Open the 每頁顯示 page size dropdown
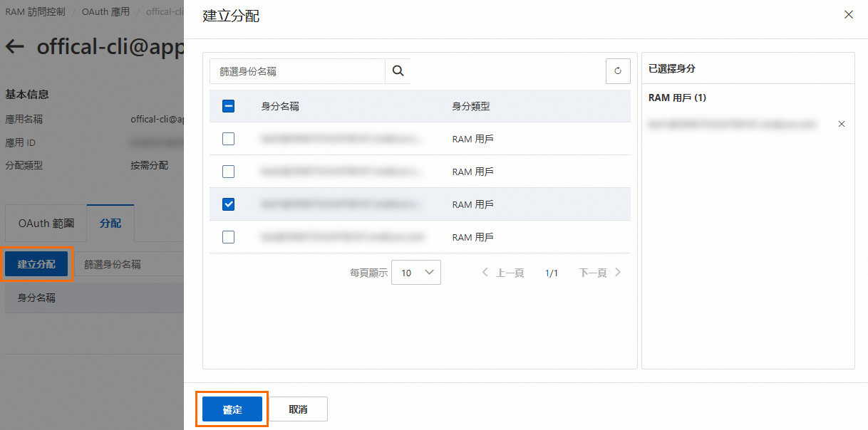 pyautogui.click(x=416, y=273)
